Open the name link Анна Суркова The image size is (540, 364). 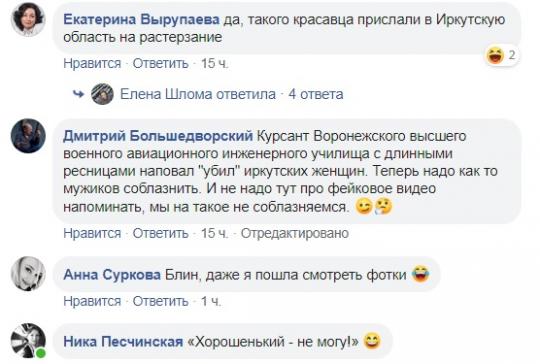pyautogui.click(x=112, y=274)
